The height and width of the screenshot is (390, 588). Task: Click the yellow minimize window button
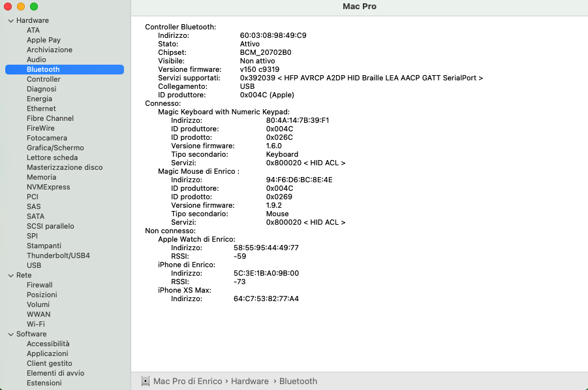click(x=21, y=7)
